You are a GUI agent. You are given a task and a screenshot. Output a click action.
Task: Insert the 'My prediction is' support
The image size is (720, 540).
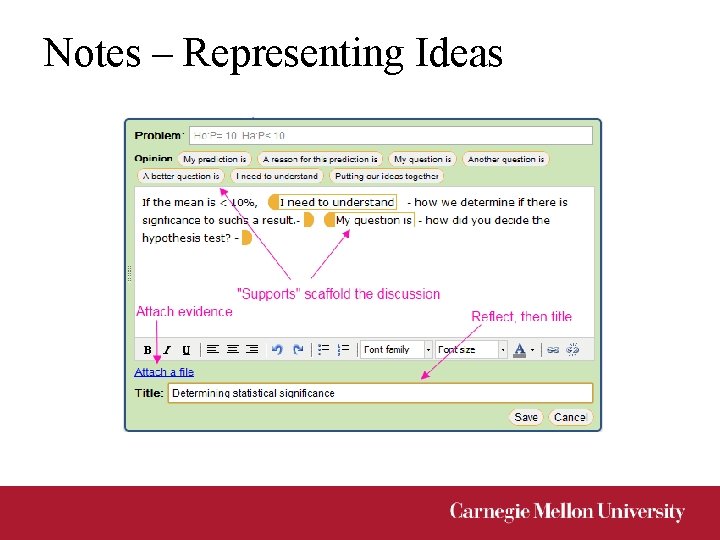[214, 159]
